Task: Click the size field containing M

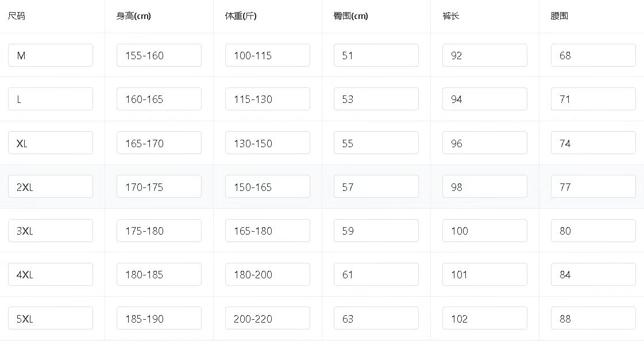Action: pos(51,55)
